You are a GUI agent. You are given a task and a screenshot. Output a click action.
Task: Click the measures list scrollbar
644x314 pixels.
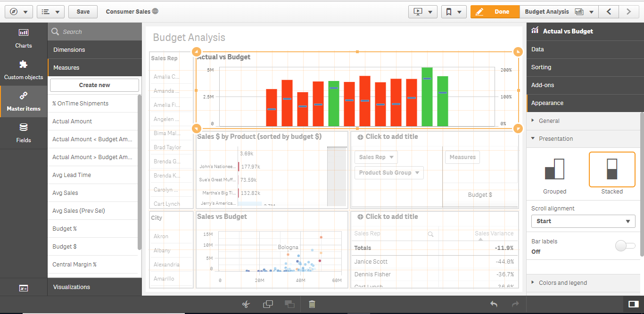tap(140, 172)
